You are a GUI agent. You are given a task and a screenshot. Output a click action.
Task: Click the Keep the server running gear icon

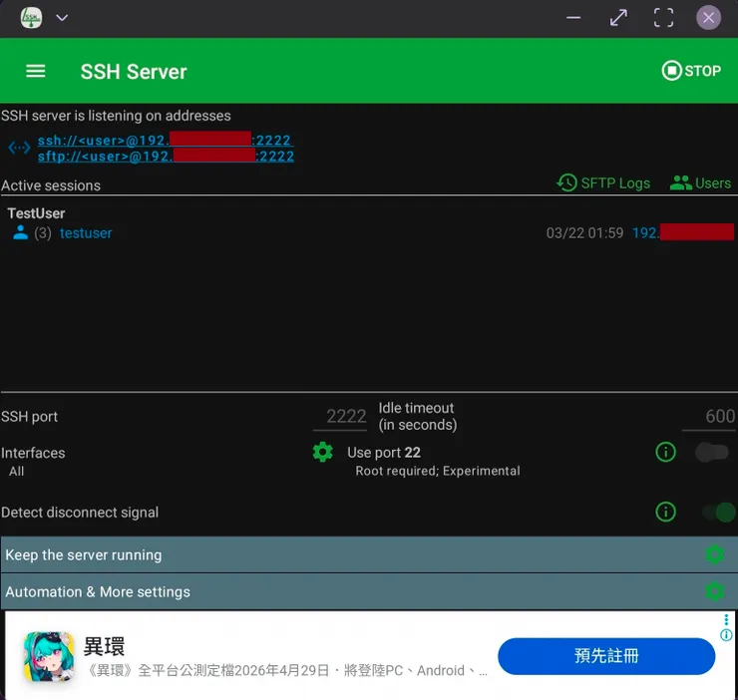pyautogui.click(x=714, y=554)
